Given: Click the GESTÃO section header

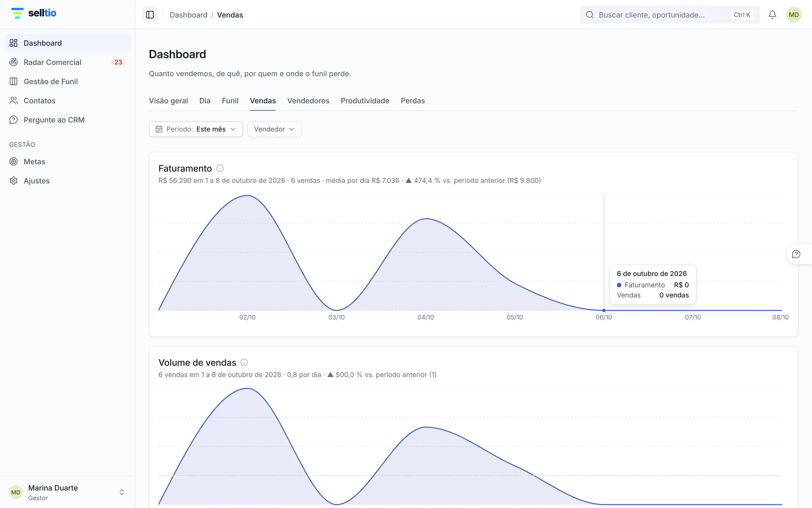Looking at the screenshot, I should point(22,144).
